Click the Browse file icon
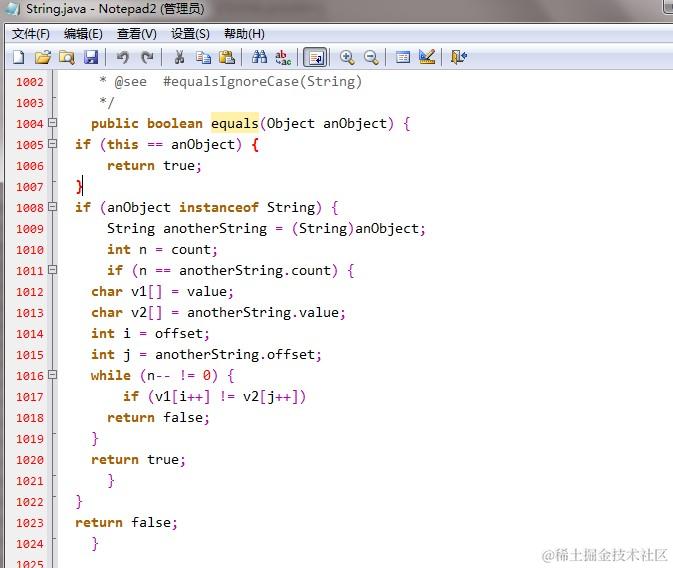Image resolution: width=673 pixels, height=568 pixels. pyautogui.click(x=67, y=57)
